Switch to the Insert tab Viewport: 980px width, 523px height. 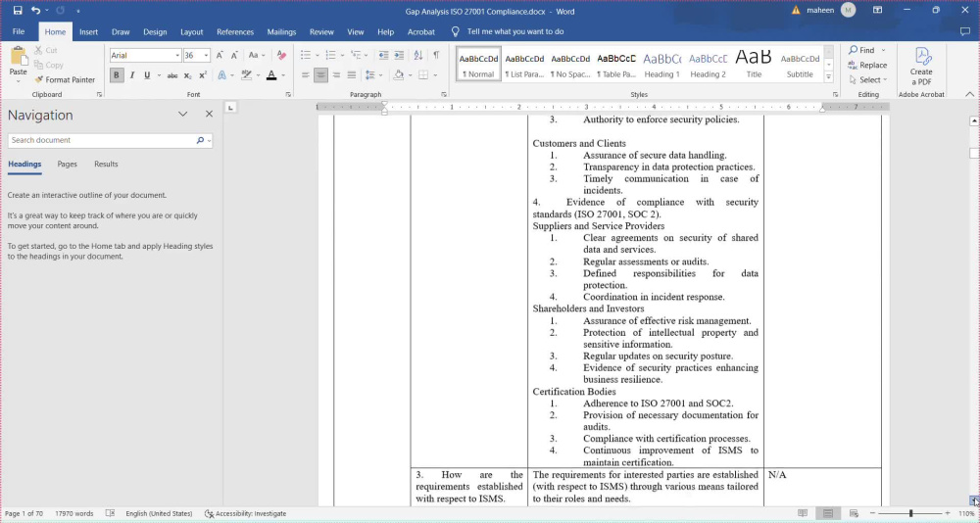tap(88, 32)
